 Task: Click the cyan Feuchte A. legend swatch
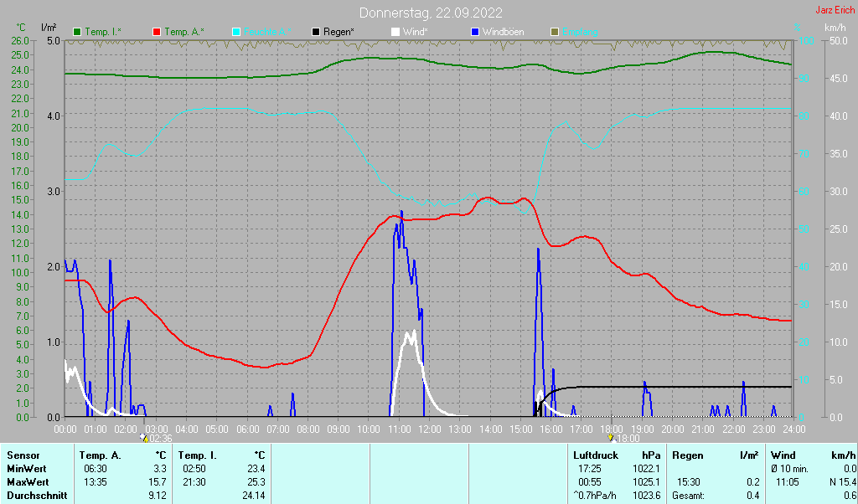(236, 33)
